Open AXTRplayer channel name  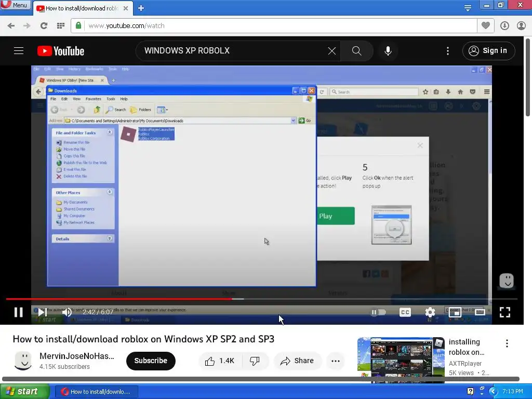tap(465, 363)
